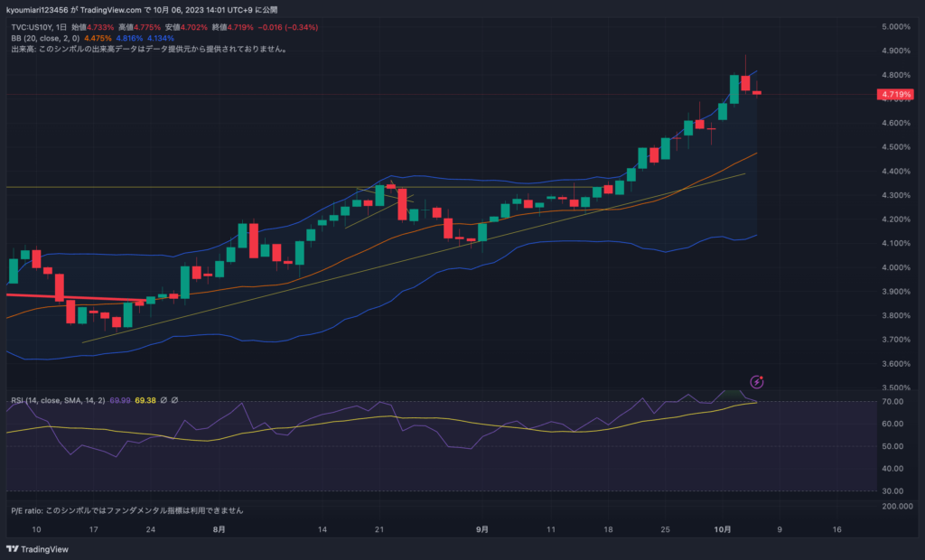This screenshot has width=925, height=560.
Task: Click the RSI (14, close, SMA, 14, 2) legend
Action: 58,401
